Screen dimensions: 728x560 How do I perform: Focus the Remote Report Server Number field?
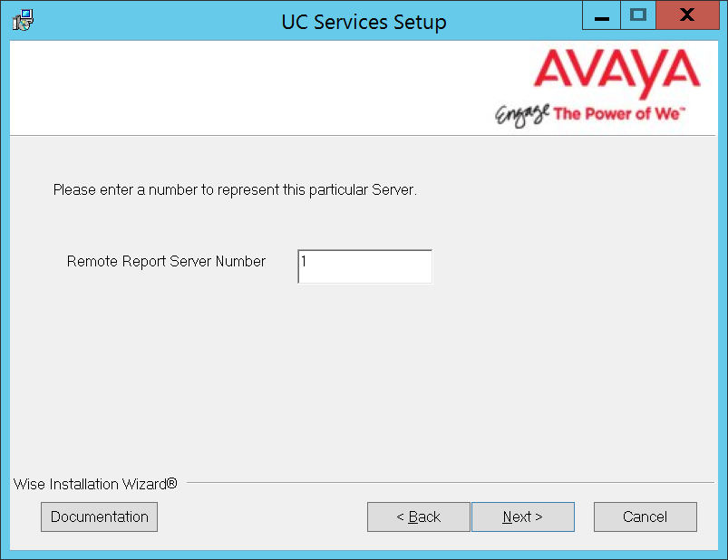tap(365, 266)
